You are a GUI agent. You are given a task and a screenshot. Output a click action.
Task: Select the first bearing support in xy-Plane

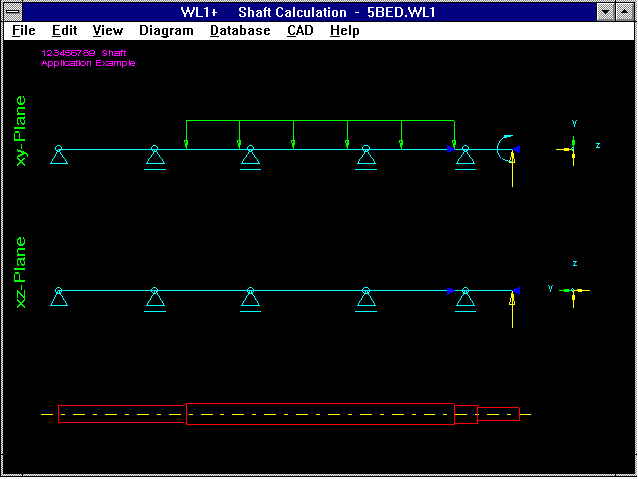click(x=59, y=155)
